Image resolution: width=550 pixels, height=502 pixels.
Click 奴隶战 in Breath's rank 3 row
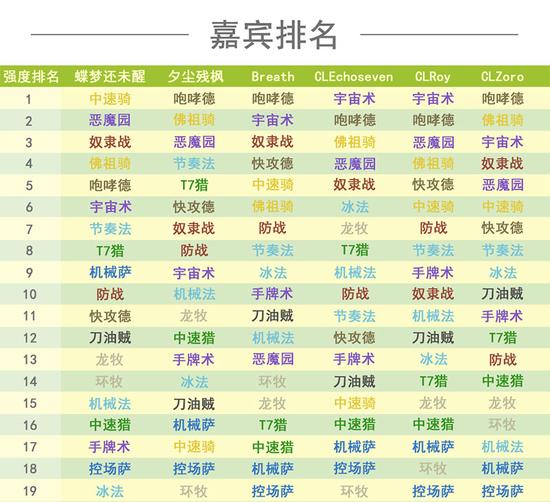coord(273,142)
